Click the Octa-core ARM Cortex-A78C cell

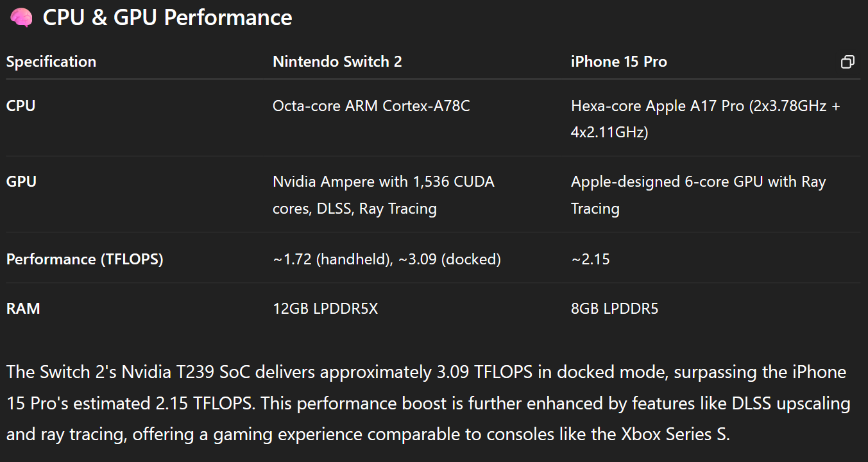(x=371, y=106)
